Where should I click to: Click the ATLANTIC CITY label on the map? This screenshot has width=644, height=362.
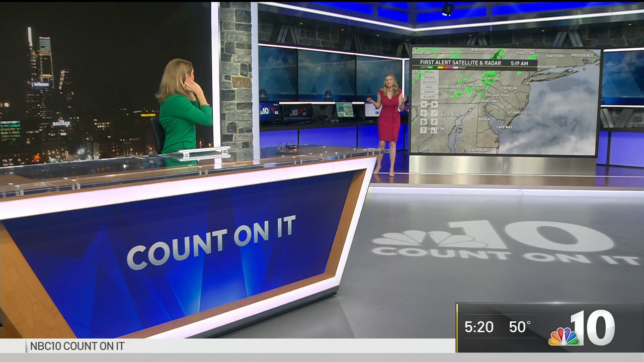point(520,113)
